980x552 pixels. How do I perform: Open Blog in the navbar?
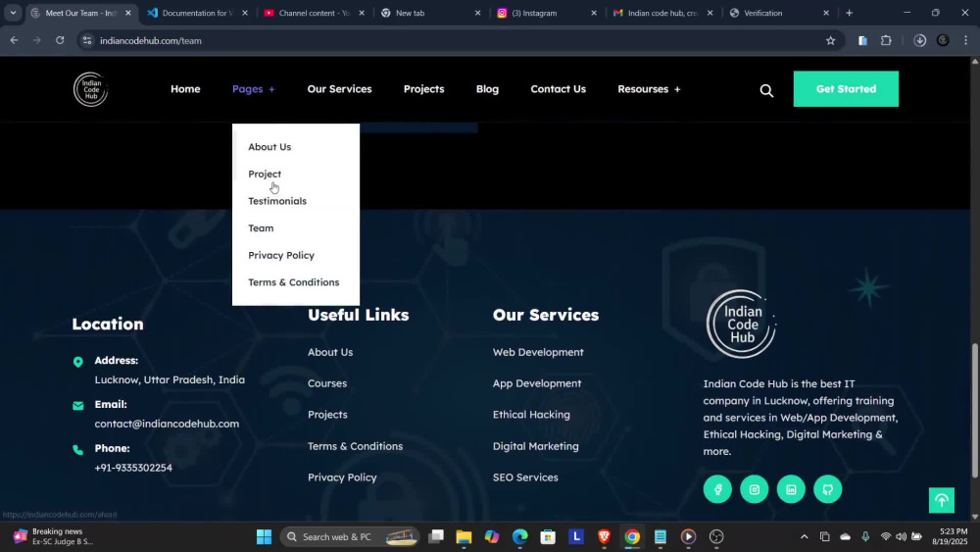coord(487,89)
